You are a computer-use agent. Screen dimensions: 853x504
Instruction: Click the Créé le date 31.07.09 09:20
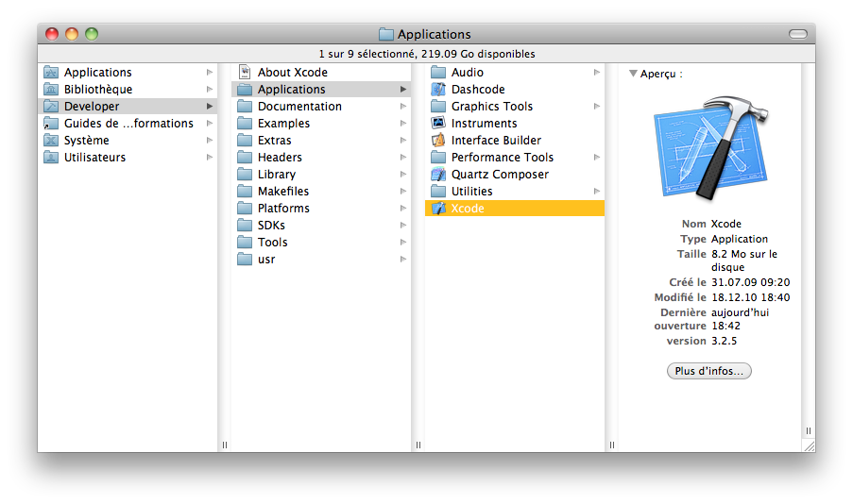coord(751,282)
